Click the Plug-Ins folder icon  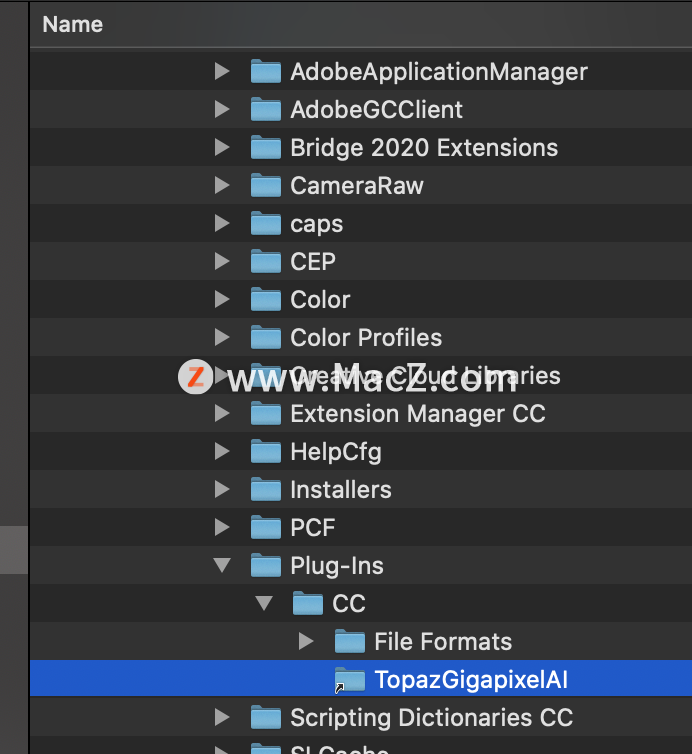tap(266, 565)
